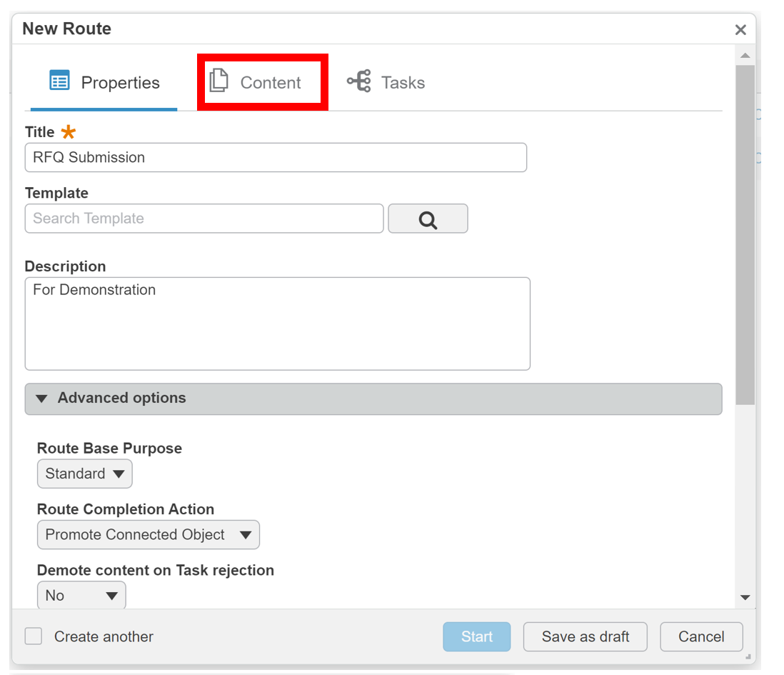Image resolution: width=784 pixels, height=675 pixels.
Task: Click the Content documents icon
Action: [x=218, y=81]
